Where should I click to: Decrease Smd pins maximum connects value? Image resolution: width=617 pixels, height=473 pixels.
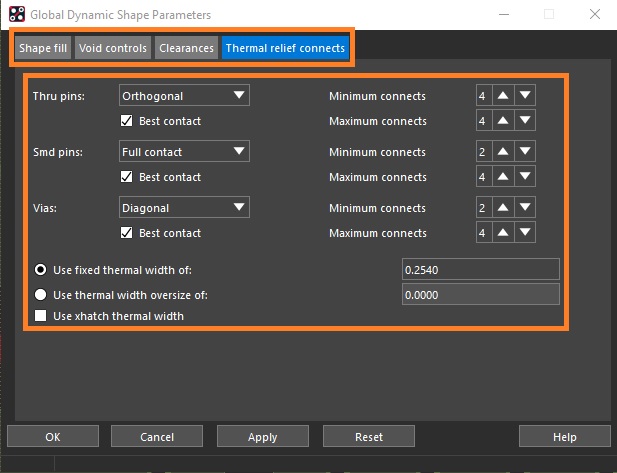coord(526,177)
